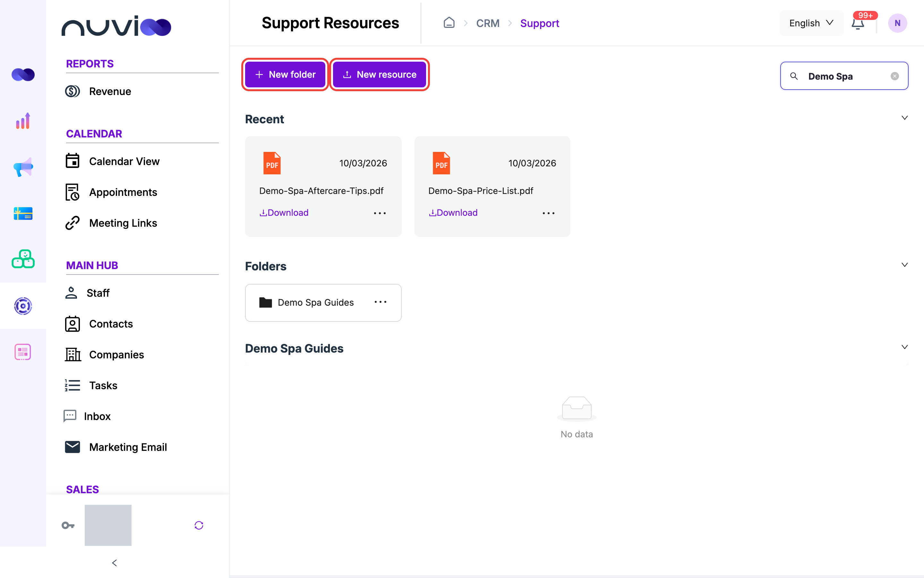The height and width of the screenshot is (578, 924).
Task: Click Support in the breadcrumb
Action: click(x=540, y=23)
